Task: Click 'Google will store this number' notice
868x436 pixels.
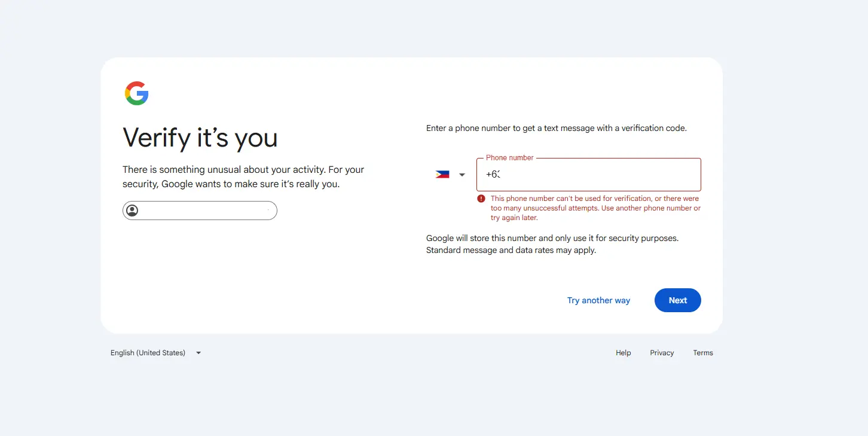Action: 552,244
